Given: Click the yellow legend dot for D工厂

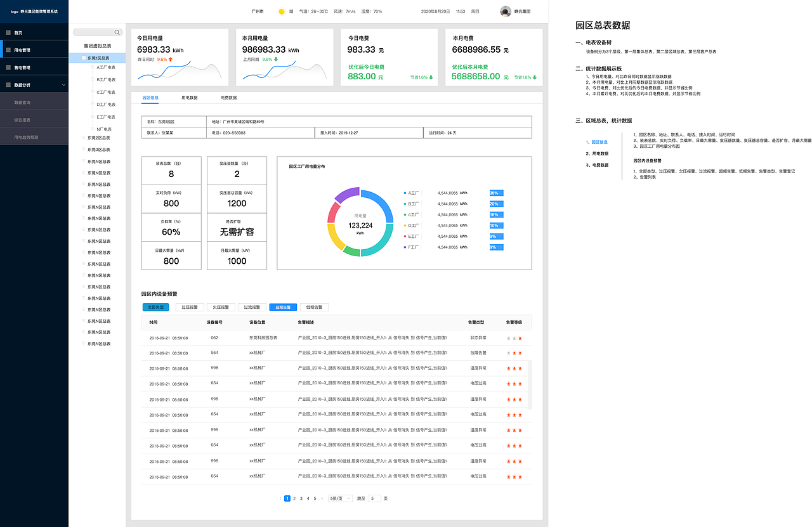Looking at the screenshot, I should [x=405, y=225].
